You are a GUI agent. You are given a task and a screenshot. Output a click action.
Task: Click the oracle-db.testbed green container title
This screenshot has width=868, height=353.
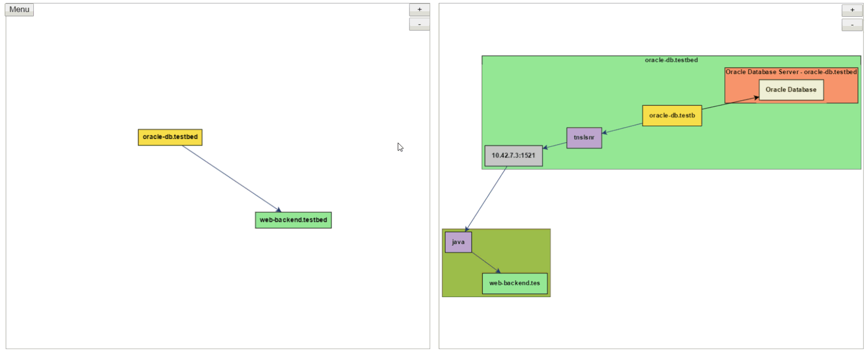[x=671, y=60]
